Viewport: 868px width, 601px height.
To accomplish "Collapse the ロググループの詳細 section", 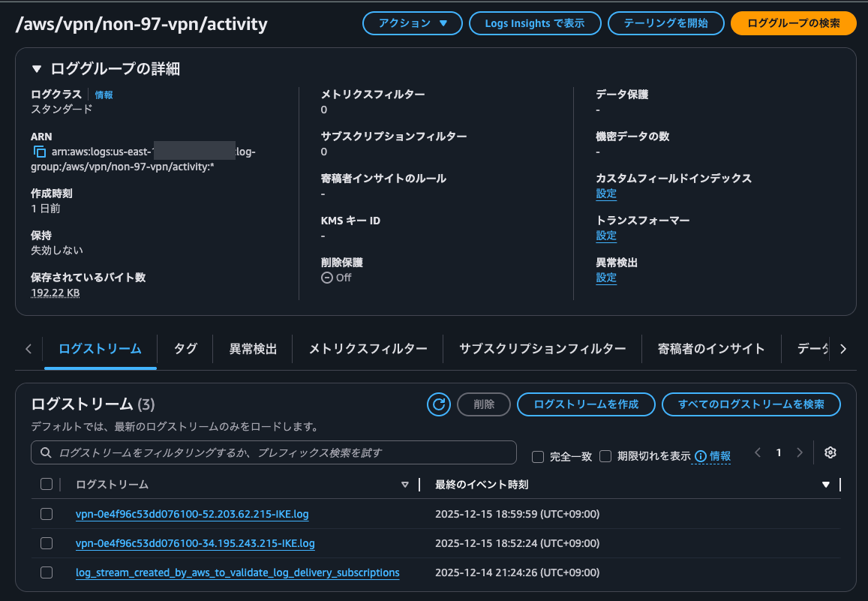I will (36, 67).
